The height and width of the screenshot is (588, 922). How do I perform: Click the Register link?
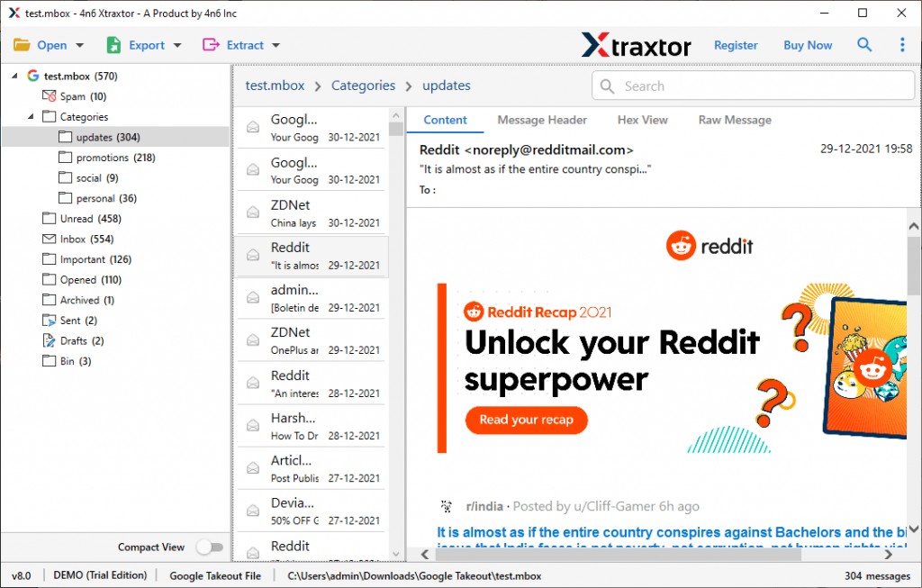736,45
